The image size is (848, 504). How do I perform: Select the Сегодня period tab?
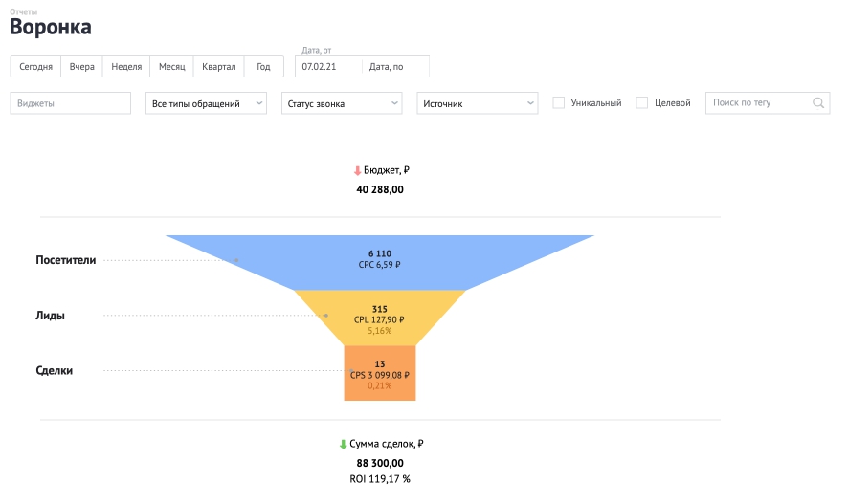coord(35,66)
